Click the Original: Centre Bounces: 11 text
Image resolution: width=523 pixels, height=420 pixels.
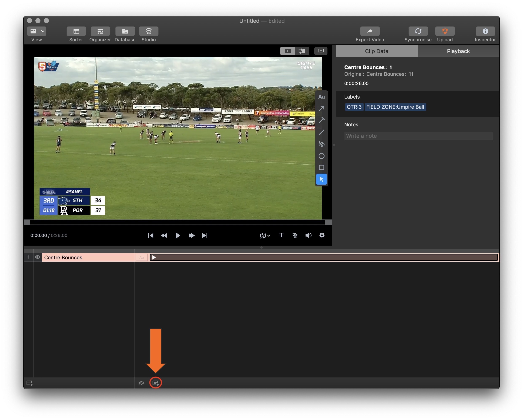click(379, 74)
